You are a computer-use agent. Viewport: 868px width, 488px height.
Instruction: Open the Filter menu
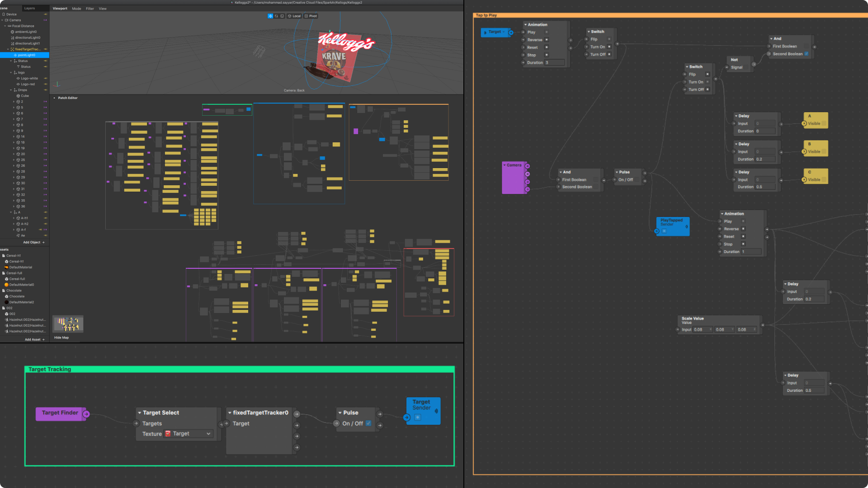(90, 9)
